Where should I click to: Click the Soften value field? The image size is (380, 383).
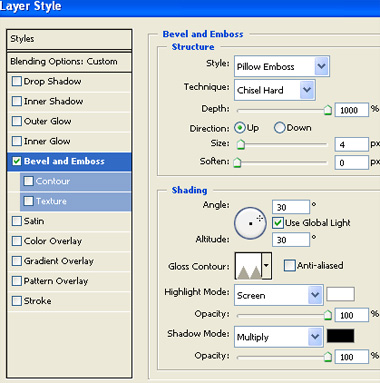point(352,163)
